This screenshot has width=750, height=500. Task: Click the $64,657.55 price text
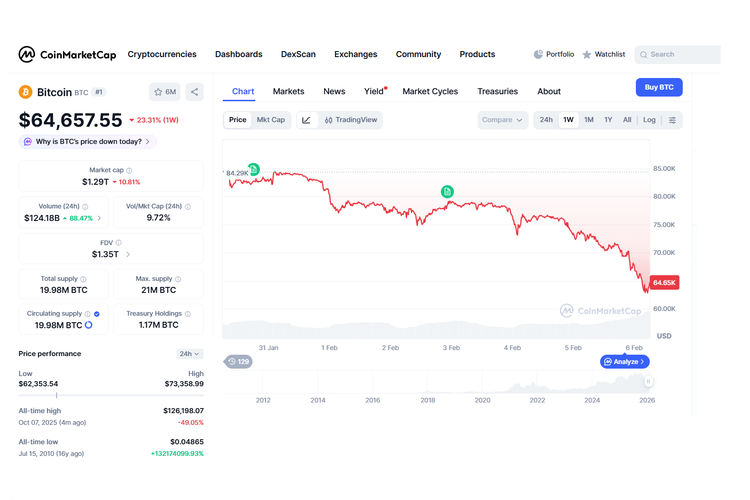(x=70, y=120)
